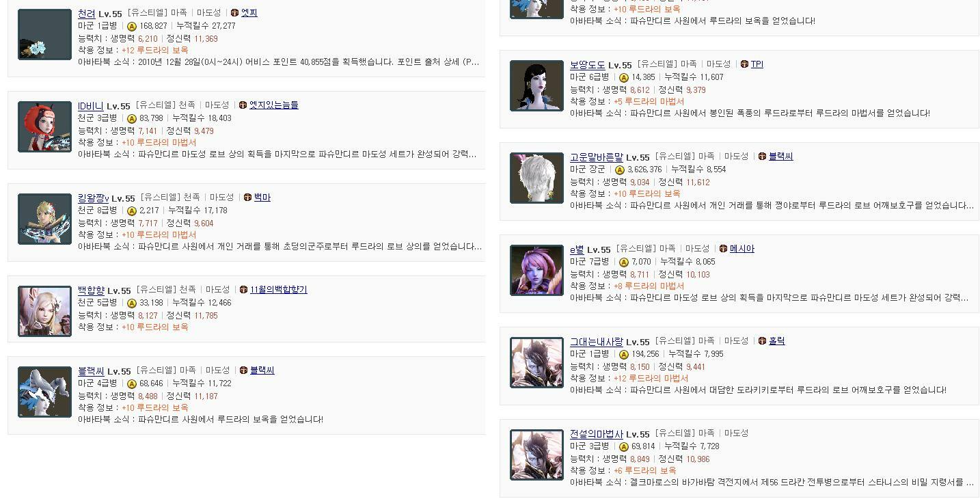Open the 백합향 character portrait thumbnail

click(44, 311)
